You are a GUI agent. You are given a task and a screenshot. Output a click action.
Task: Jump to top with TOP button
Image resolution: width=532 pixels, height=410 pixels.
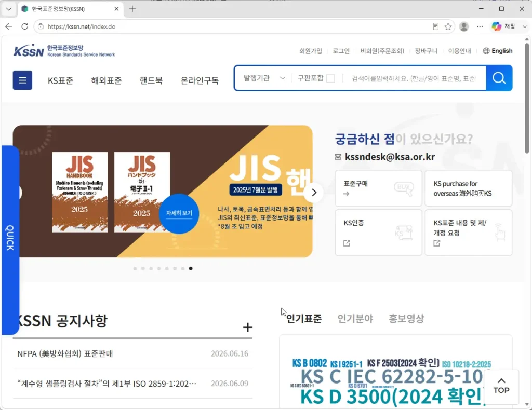coord(501,386)
